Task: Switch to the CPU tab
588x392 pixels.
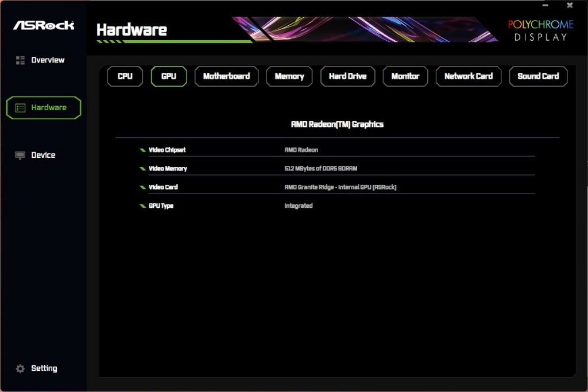Action: [125, 76]
